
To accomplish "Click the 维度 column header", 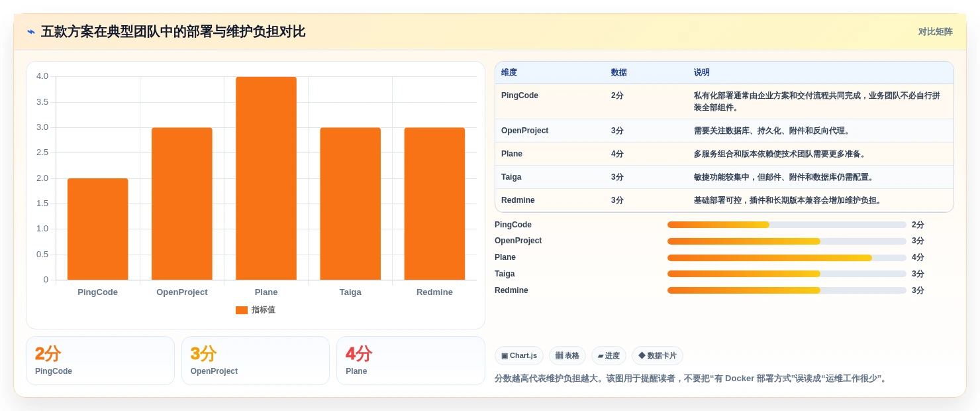I will [509, 72].
